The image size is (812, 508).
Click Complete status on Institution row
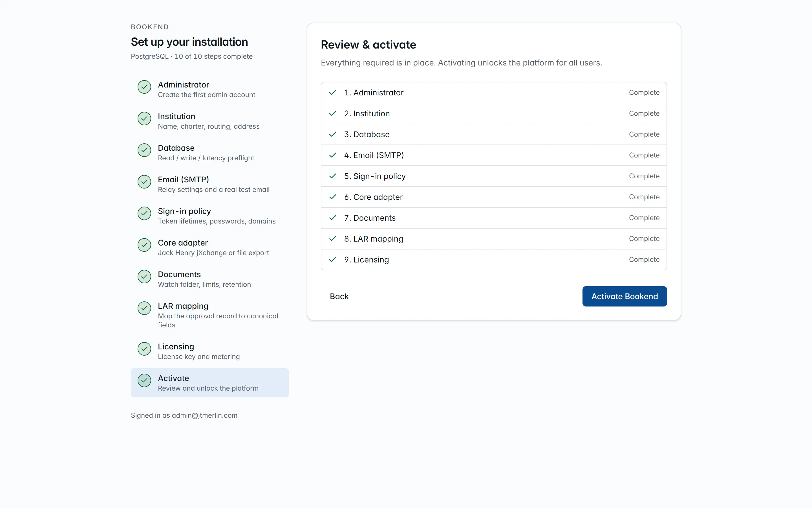tap(644, 113)
